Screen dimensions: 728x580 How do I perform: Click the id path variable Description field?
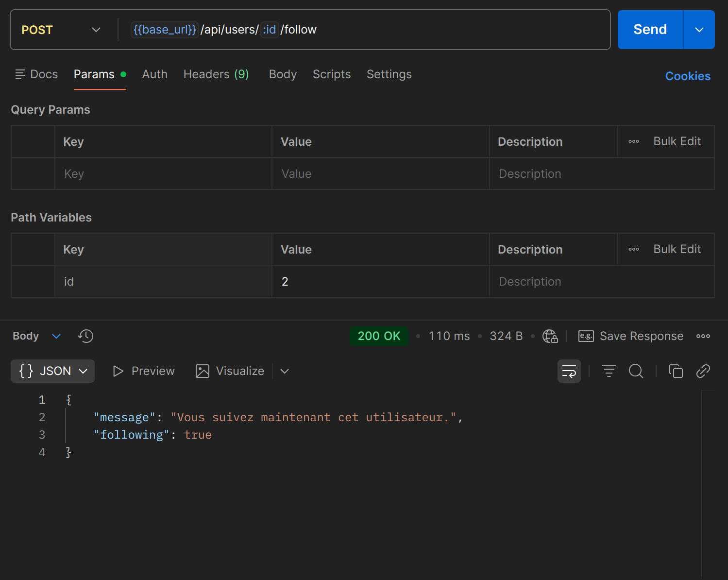pos(602,282)
